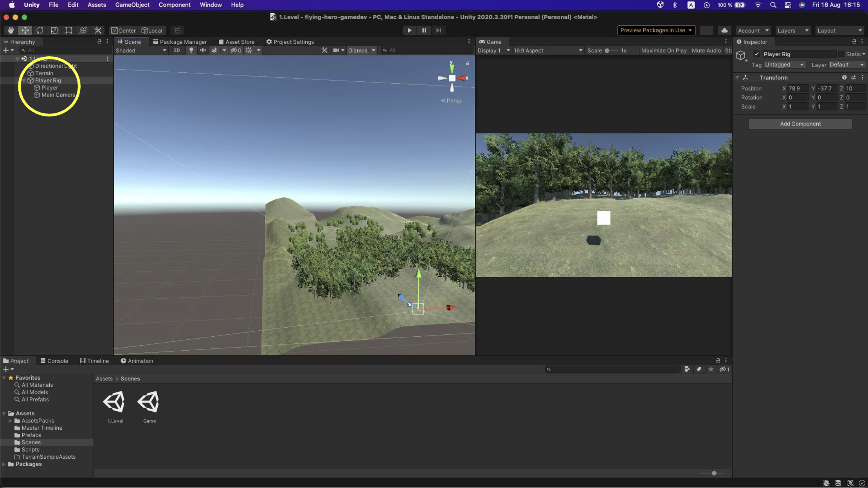Image resolution: width=868 pixels, height=488 pixels.
Task: Open Layer Default dropdown
Action: [x=846, y=65]
